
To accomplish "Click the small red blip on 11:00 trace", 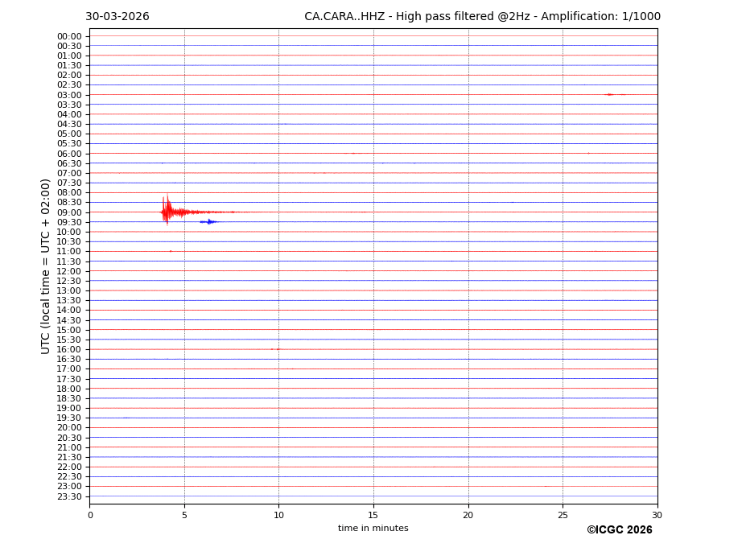I will (x=171, y=251).
